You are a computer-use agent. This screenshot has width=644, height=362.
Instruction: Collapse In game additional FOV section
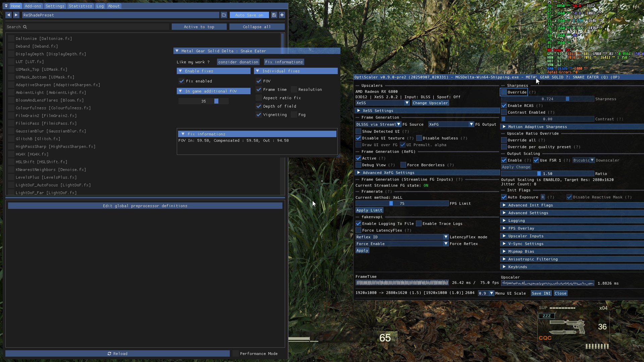214,91
